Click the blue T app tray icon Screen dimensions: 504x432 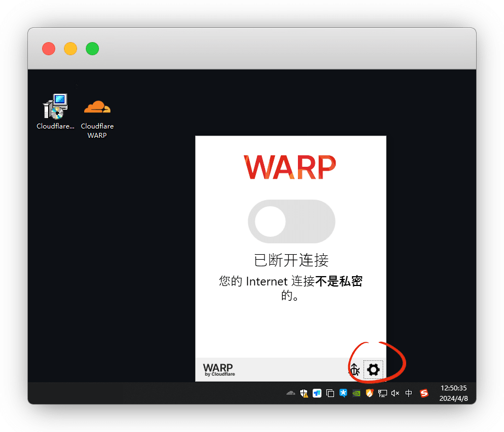[317, 393]
